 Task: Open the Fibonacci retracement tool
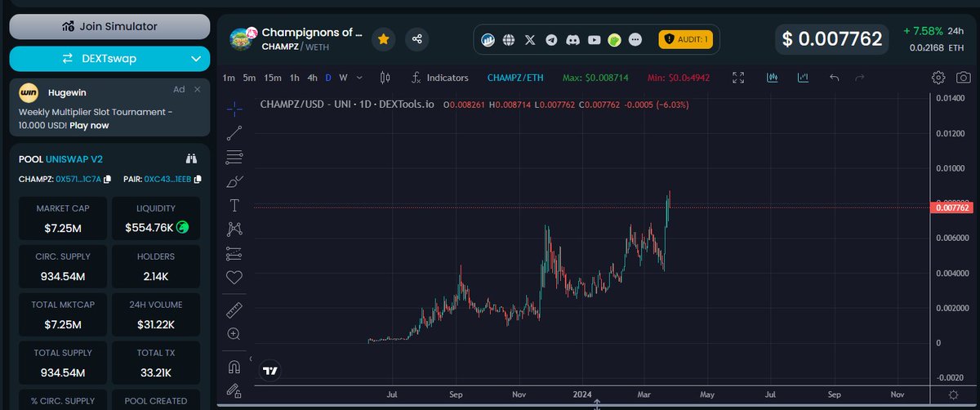(x=234, y=156)
